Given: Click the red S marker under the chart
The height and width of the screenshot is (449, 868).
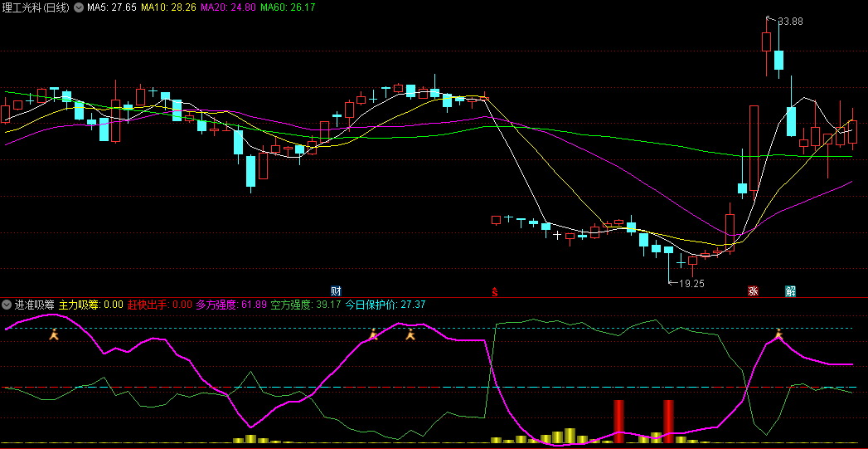Looking at the screenshot, I should (x=495, y=291).
